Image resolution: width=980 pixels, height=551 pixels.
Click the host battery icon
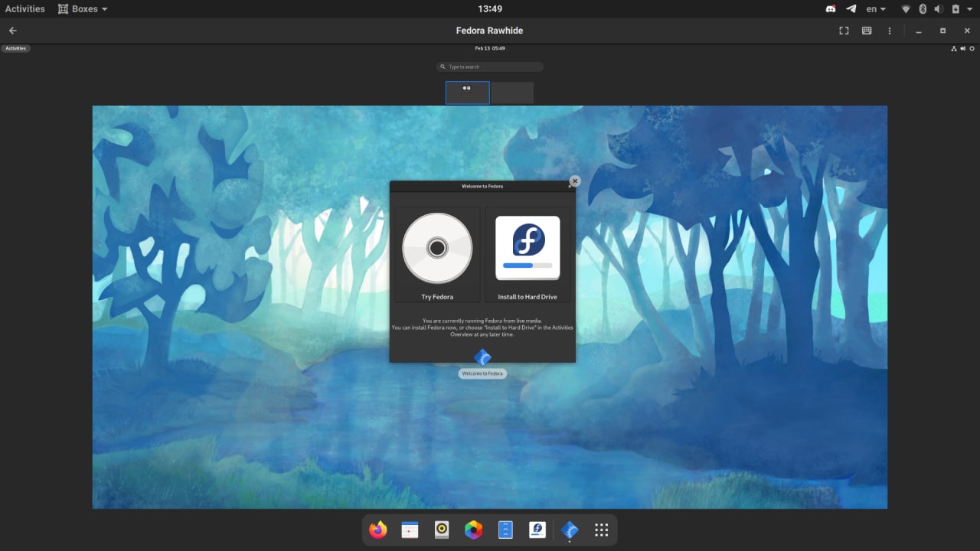coord(955,9)
